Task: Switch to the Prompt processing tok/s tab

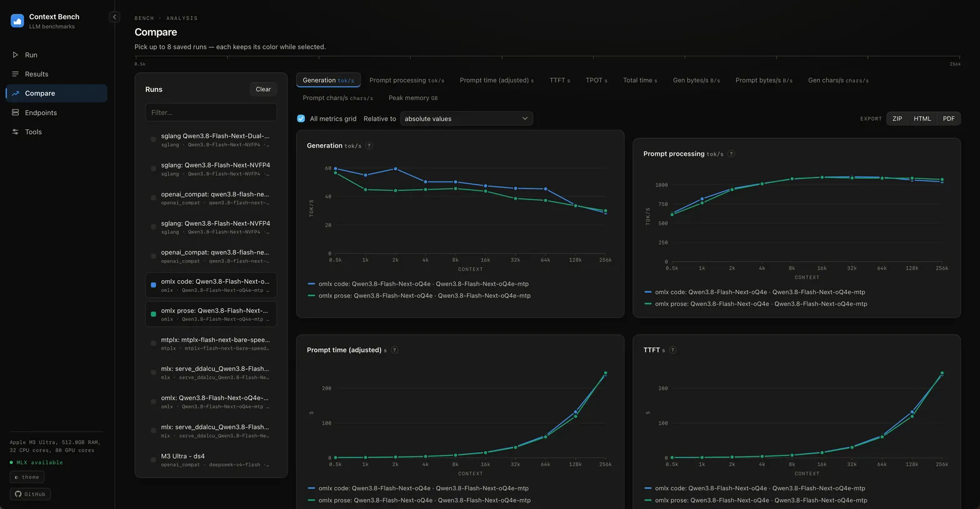Action: [407, 80]
